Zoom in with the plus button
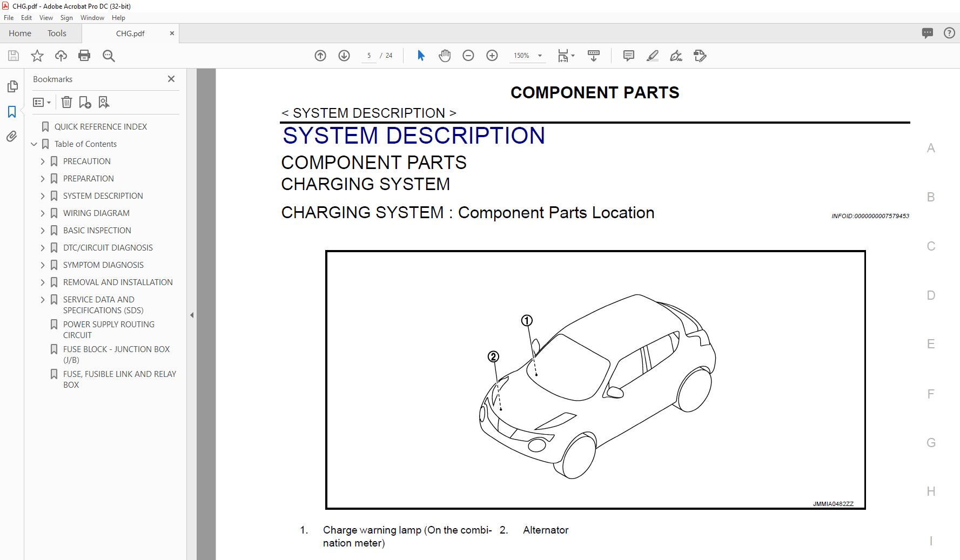This screenshot has height=560, width=960. (x=492, y=56)
